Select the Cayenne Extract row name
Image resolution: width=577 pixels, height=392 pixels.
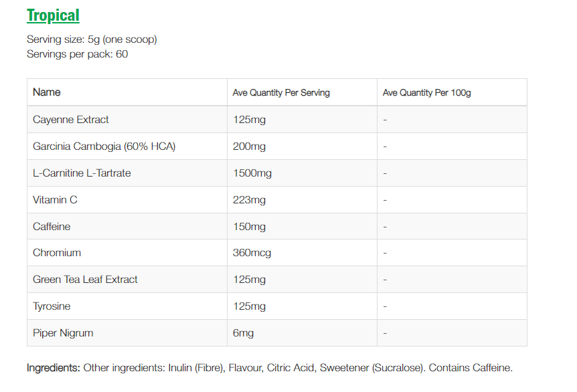click(x=71, y=120)
